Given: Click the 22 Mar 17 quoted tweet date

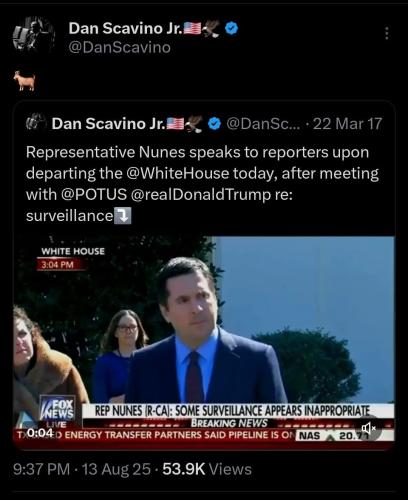Looking at the screenshot, I should coord(347,124).
